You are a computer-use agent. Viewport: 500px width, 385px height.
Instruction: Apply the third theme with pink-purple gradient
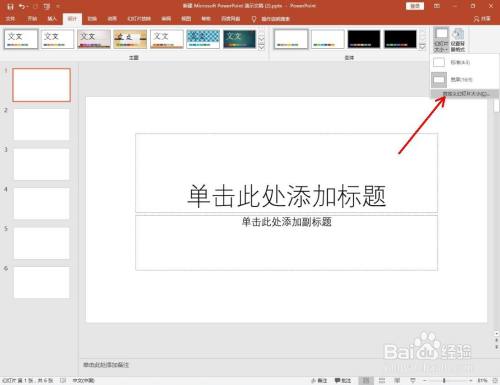(x=94, y=39)
